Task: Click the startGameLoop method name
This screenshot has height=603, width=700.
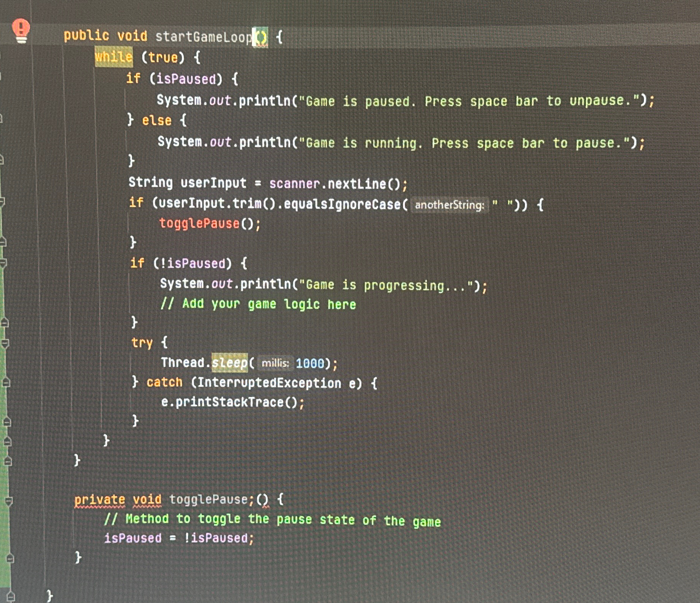Action: (203, 35)
